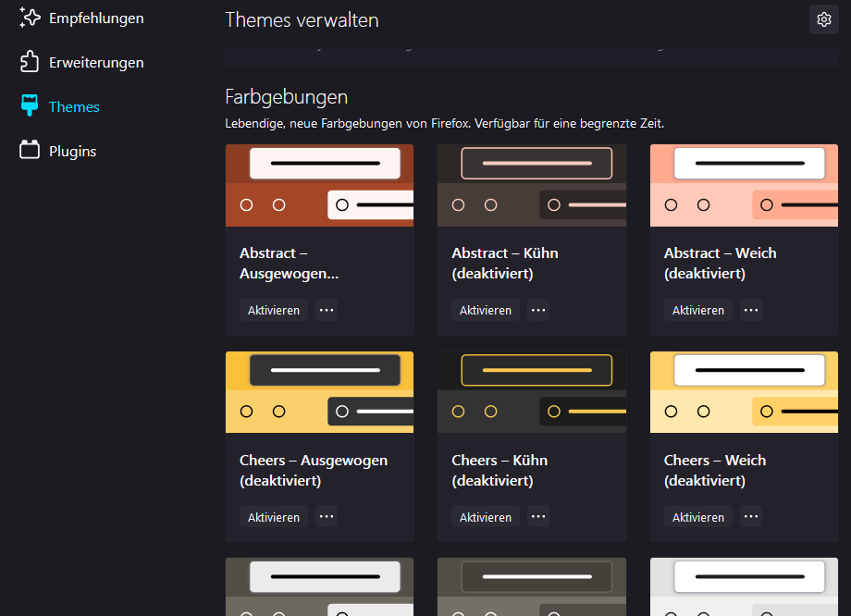Open more options for Abstract – Kühn
Image resolution: width=851 pixels, height=616 pixels.
pos(537,310)
